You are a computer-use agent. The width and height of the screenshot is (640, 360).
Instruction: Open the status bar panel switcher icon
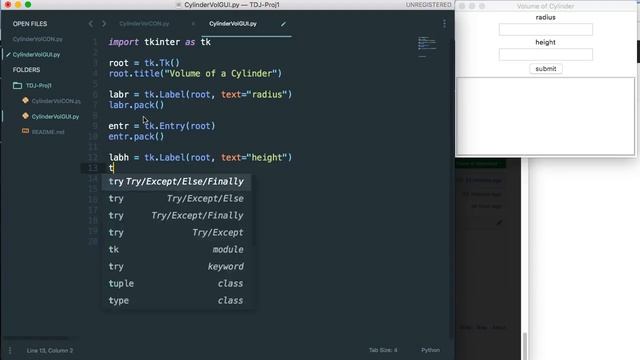(10, 350)
